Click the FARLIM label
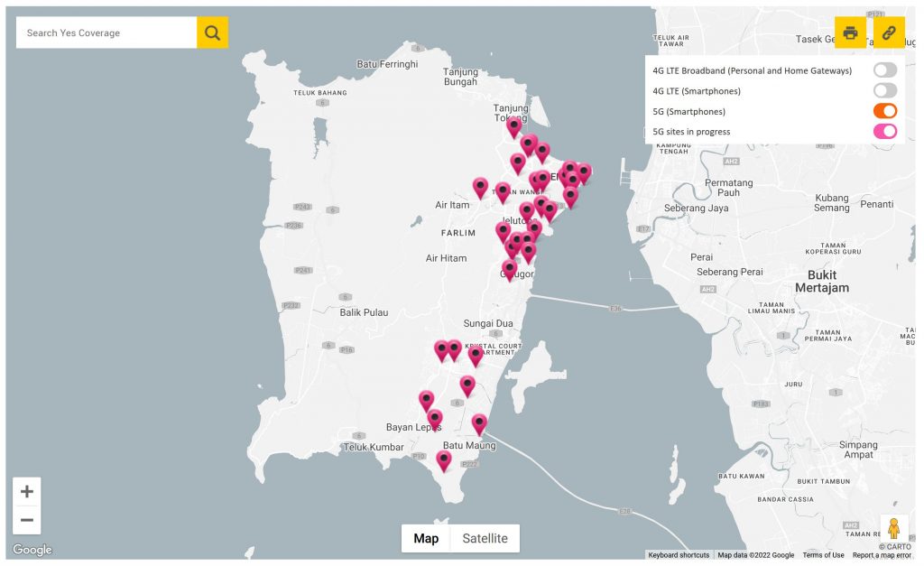This screenshot has width=924, height=566. [457, 233]
